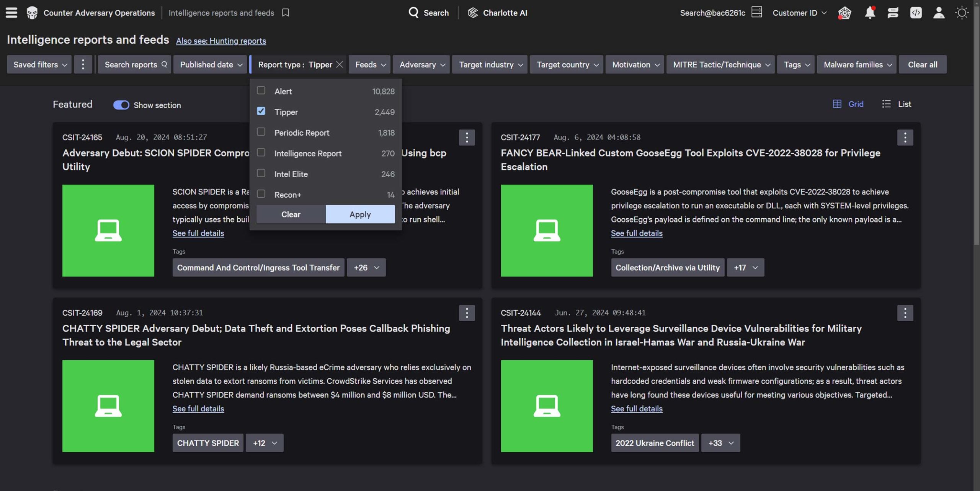980x491 pixels.
Task: Check the Intel Elite option
Action: pyautogui.click(x=261, y=173)
